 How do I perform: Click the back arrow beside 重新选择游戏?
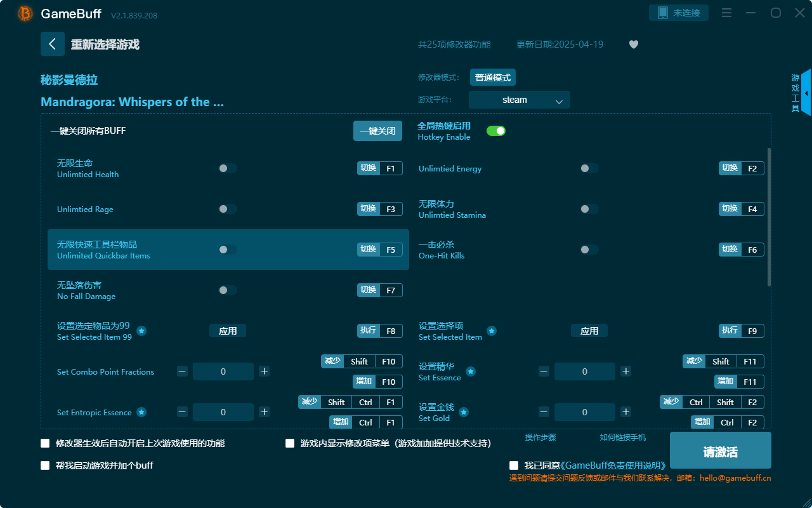coord(53,43)
